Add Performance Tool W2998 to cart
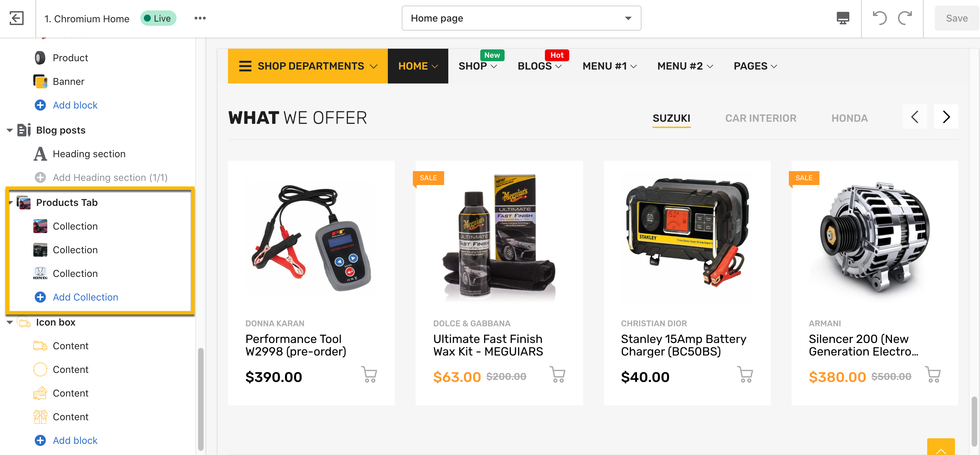Screen dimensions: 980x455 pyautogui.click(x=369, y=374)
